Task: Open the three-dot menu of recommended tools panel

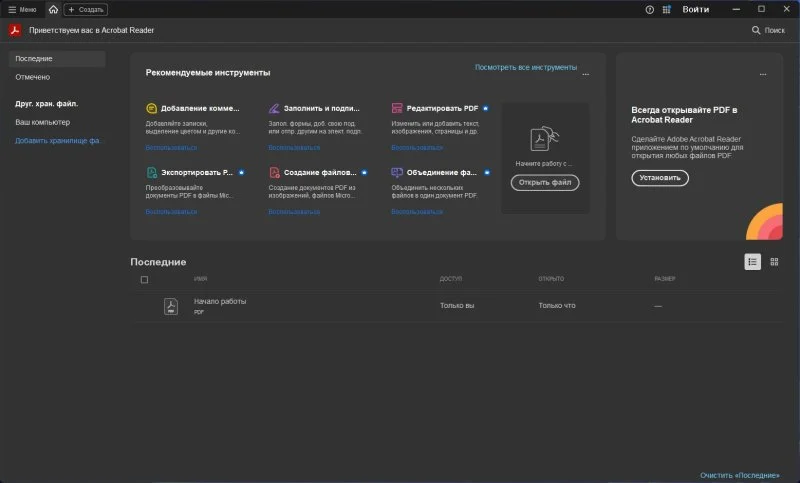Action: [586, 74]
